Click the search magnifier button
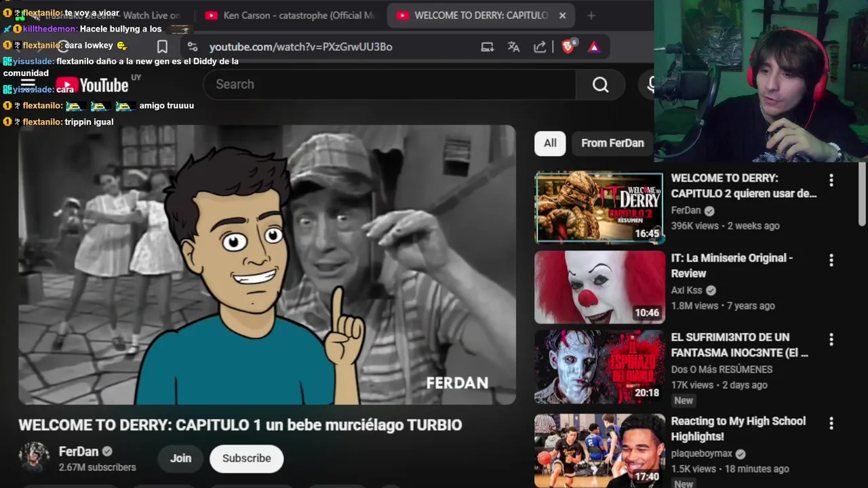 coord(600,84)
